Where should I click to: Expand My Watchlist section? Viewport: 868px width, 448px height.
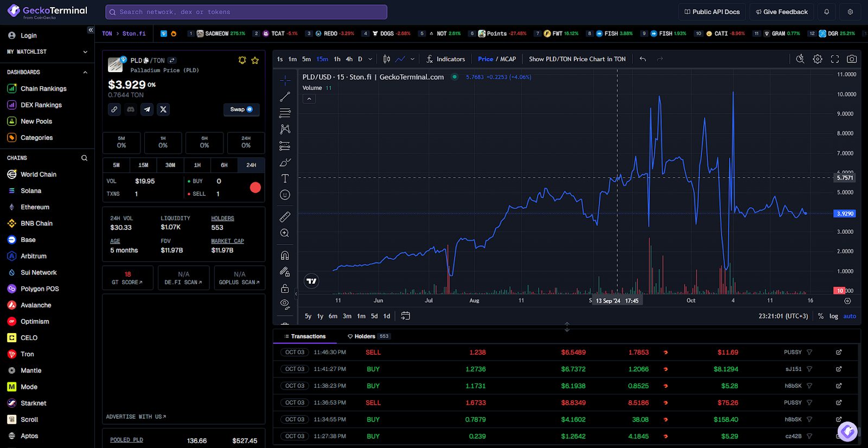click(85, 52)
